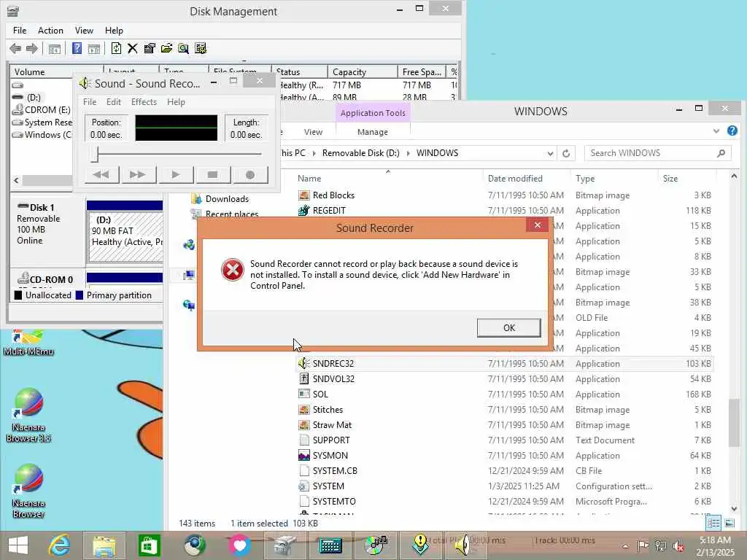Click the Explorer vertical scrollbar thumb
The height and width of the screenshot is (560, 747).
click(x=734, y=422)
